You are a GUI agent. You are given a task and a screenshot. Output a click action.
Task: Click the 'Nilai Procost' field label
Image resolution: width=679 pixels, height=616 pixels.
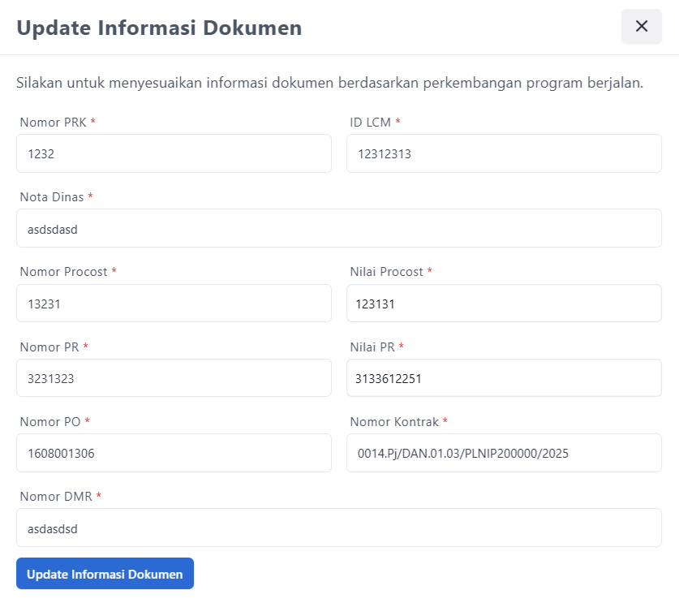(387, 272)
